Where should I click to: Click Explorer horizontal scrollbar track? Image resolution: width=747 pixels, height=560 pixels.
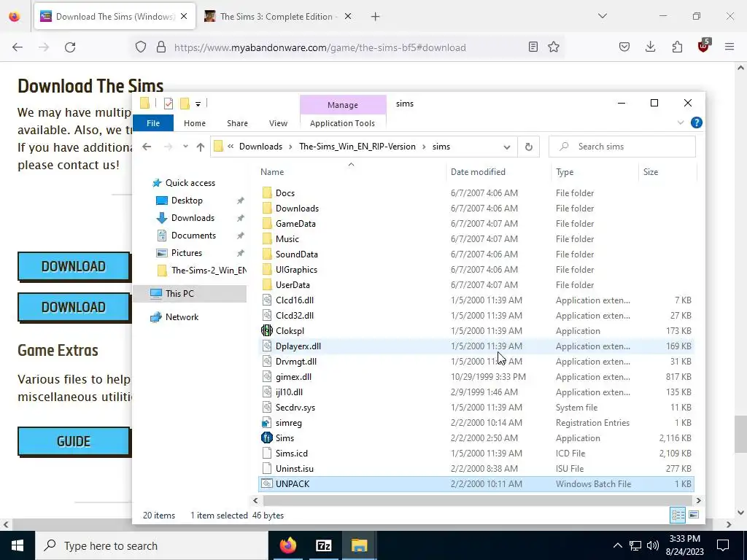pyautogui.click(x=478, y=500)
